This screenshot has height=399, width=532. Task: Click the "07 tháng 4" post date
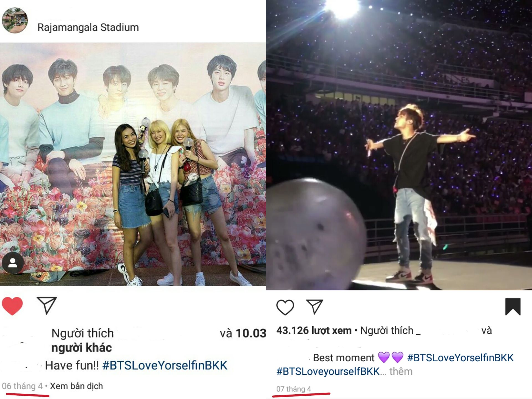[294, 389]
